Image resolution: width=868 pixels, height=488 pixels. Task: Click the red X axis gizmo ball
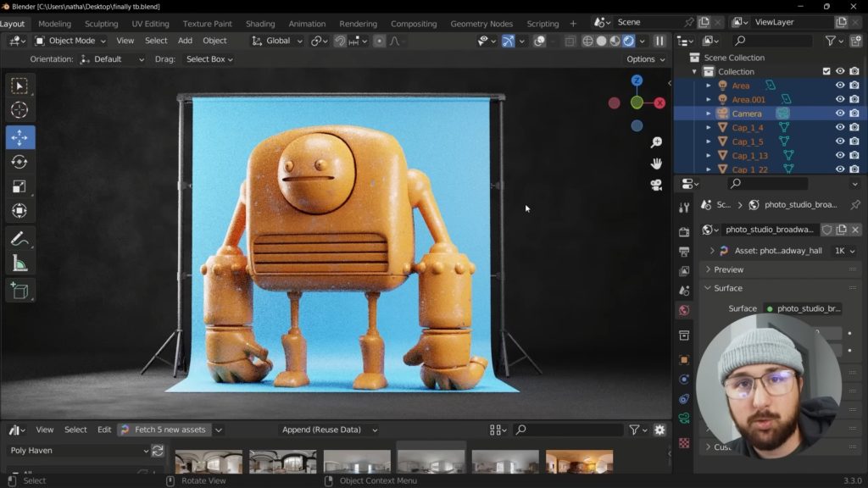[659, 103]
